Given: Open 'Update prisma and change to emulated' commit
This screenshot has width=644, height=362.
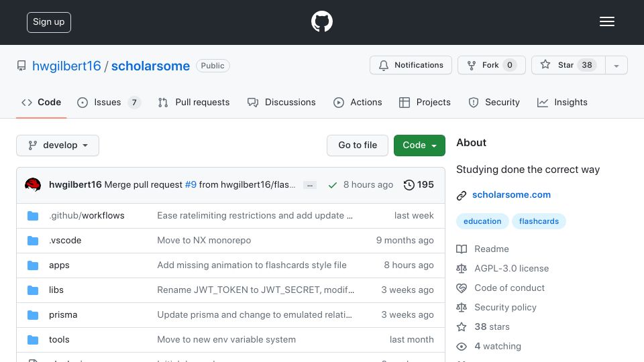Looking at the screenshot, I should pos(255,315).
